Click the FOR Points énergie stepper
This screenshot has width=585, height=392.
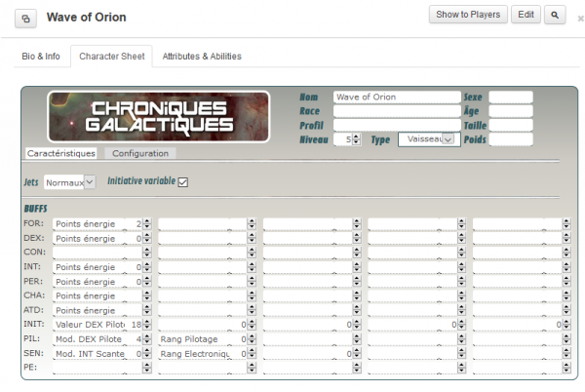point(147,224)
